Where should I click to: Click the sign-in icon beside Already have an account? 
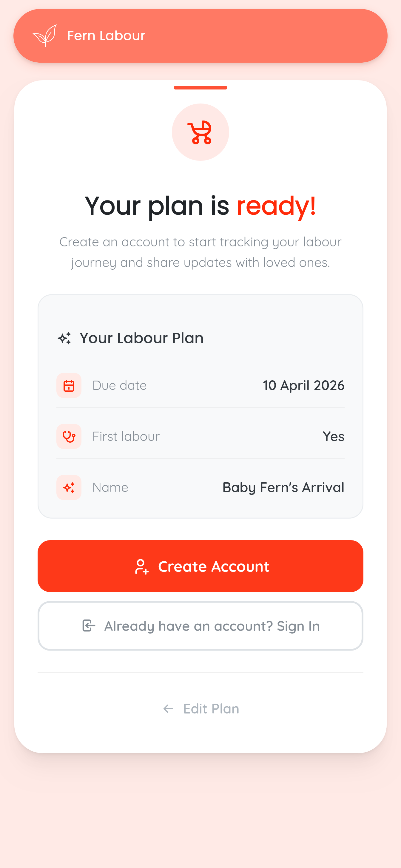(x=88, y=626)
